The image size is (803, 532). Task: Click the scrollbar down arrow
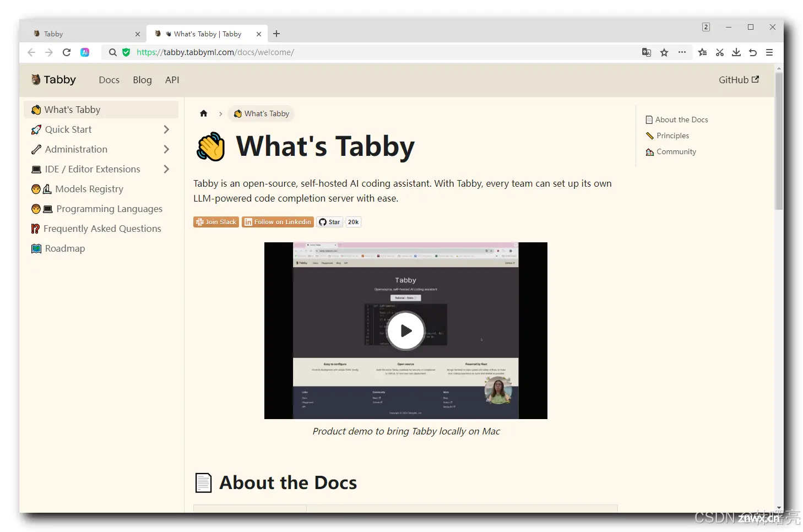click(x=779, y=508)
